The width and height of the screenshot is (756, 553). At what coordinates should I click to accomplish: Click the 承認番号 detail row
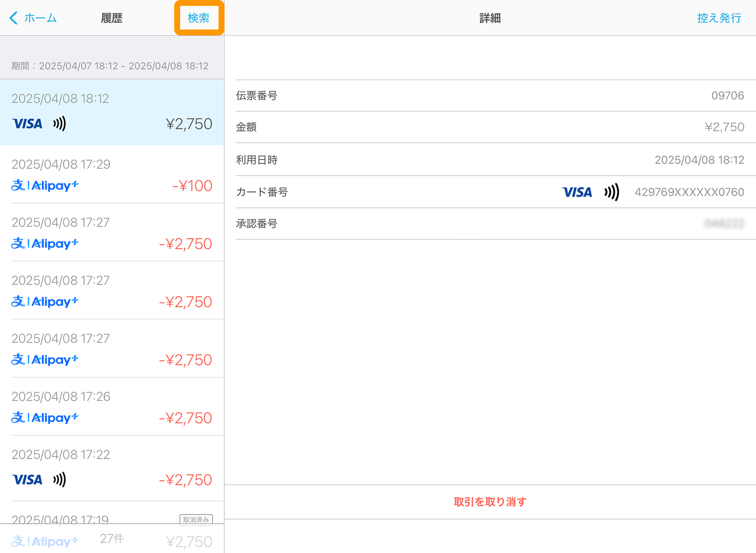(490, 224)
